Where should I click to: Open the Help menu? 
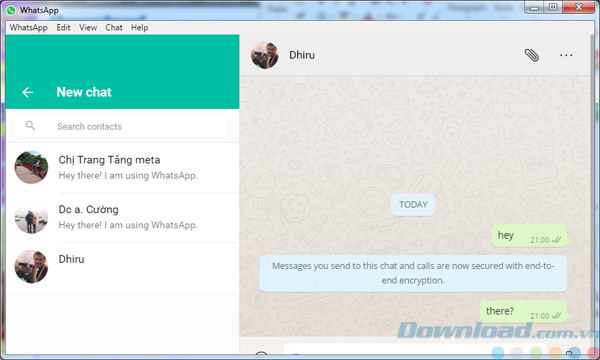[x=139, y=28]
